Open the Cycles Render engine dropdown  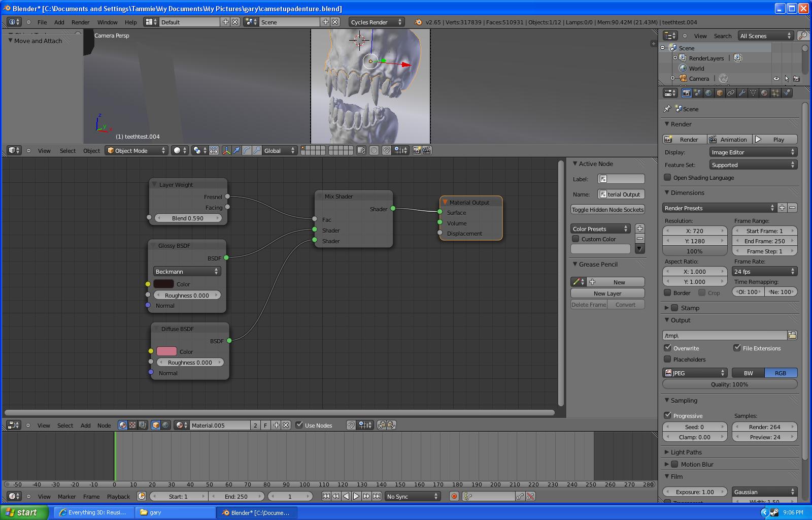[376, 22]
